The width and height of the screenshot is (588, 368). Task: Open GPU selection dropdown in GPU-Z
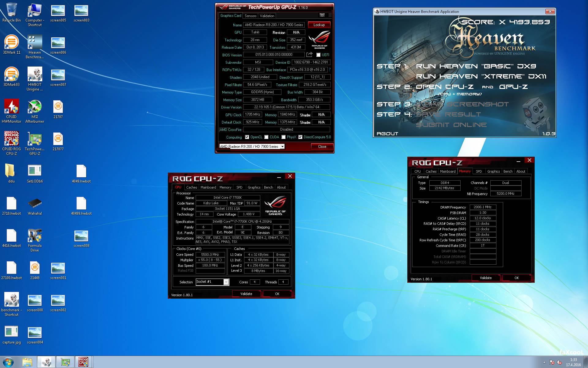[x=282, y=147]
